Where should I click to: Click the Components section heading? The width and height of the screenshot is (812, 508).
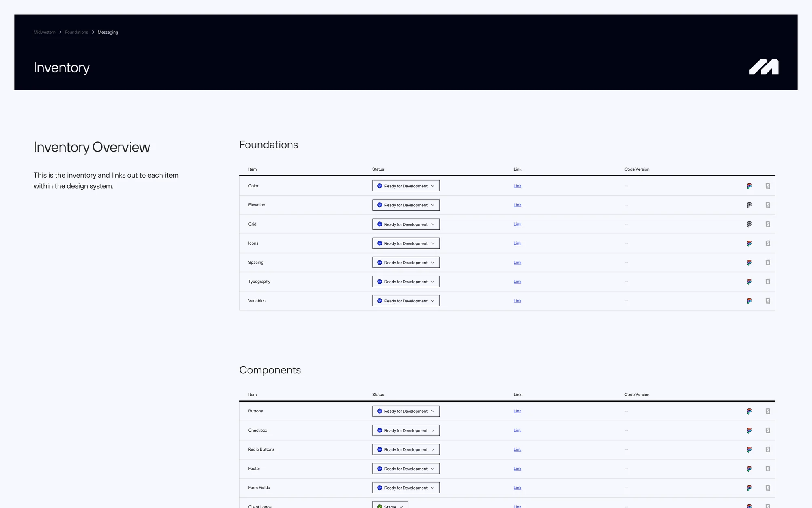(270, 370)
